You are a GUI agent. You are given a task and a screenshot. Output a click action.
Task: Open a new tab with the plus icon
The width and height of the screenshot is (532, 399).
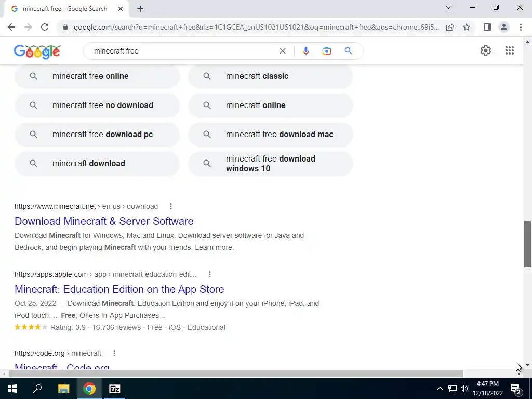coord(140,9)
